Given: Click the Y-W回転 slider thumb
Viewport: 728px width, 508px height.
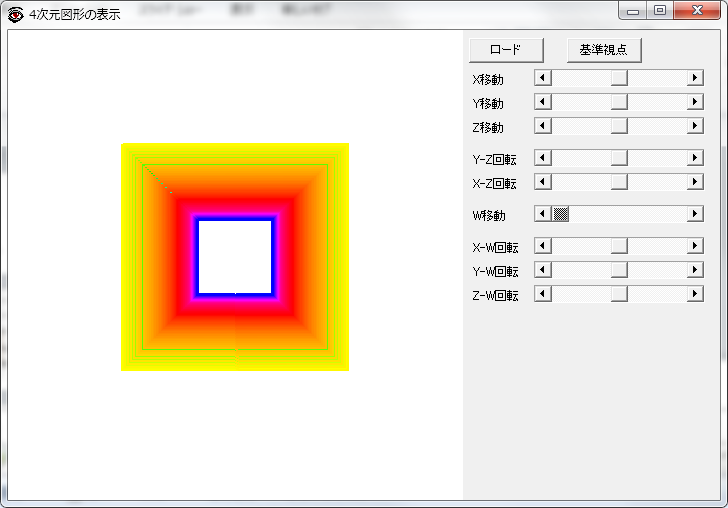Looking at the screenshot, I should [x=619, y=270].
